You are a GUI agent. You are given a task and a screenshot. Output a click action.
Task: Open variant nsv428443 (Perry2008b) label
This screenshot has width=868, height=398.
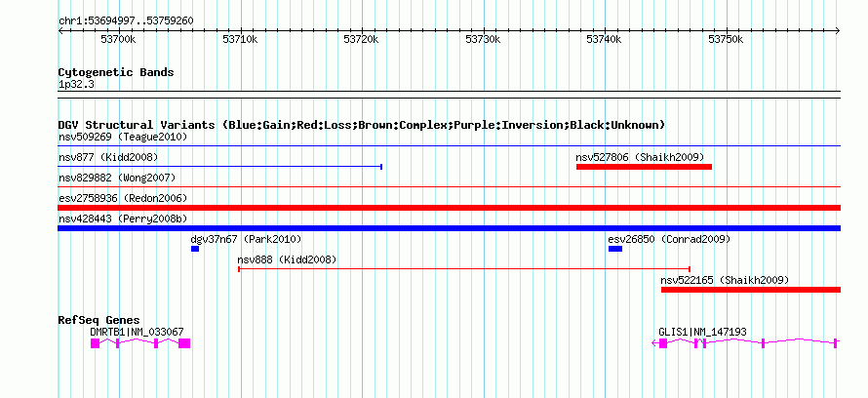pos(123,219)
